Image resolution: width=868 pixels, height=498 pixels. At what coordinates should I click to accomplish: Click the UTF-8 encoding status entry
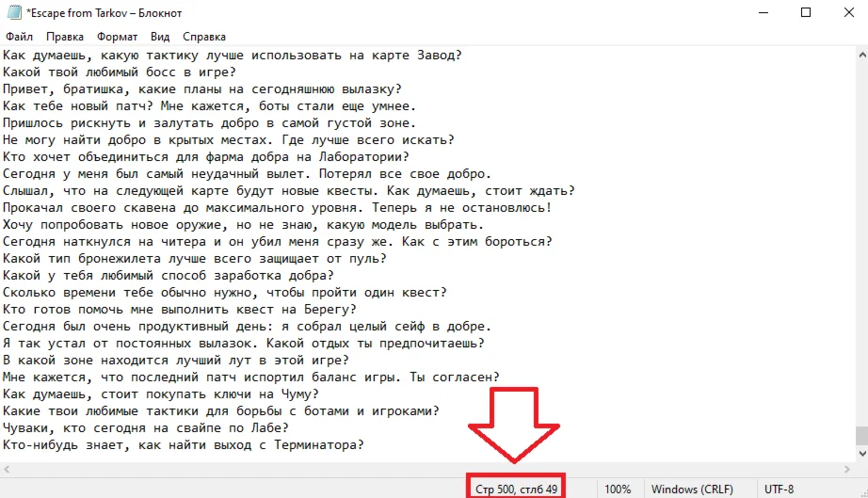point(779,490)
